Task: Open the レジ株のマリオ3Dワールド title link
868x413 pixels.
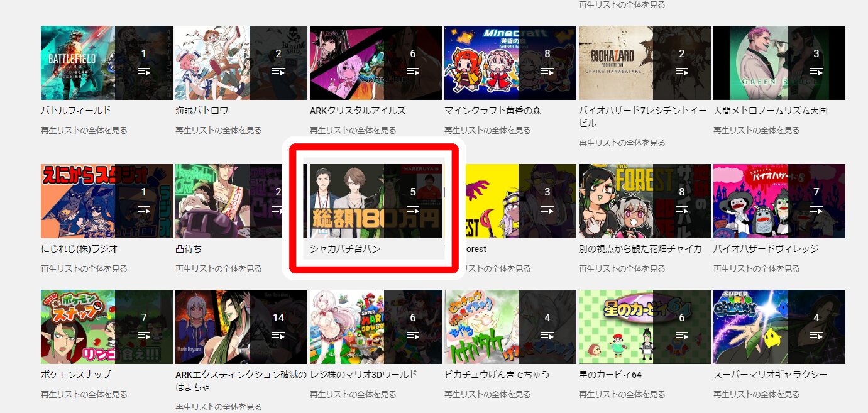Action: pos(363,375)
